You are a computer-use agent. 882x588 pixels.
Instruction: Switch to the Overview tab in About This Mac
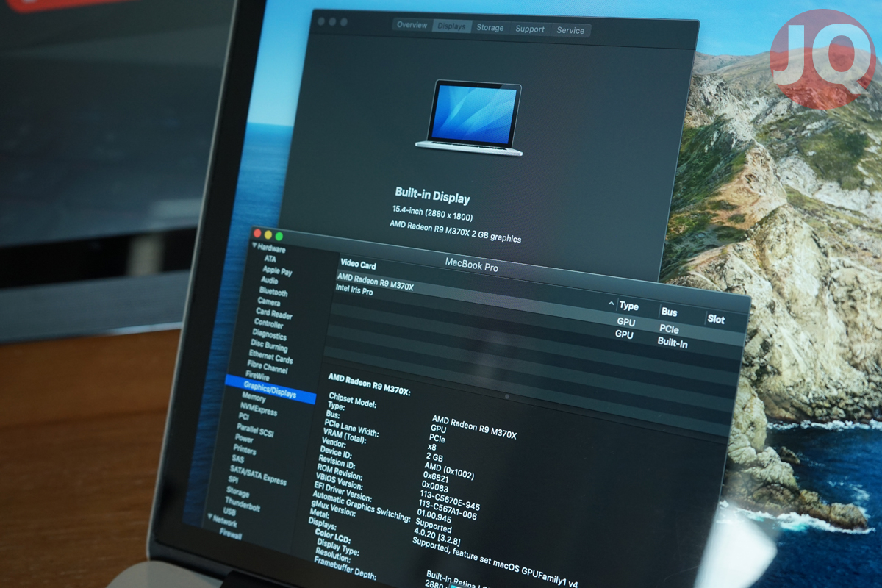412,25
